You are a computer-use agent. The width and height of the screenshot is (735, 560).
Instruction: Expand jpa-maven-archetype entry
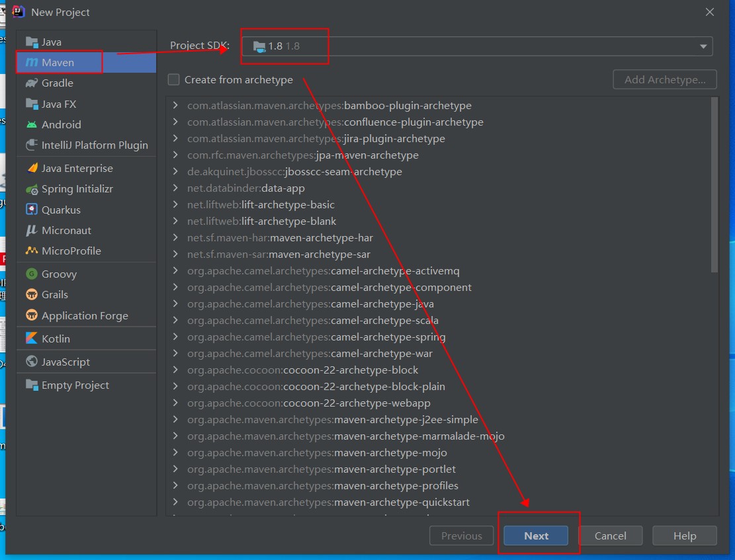(x=175, y=155)
